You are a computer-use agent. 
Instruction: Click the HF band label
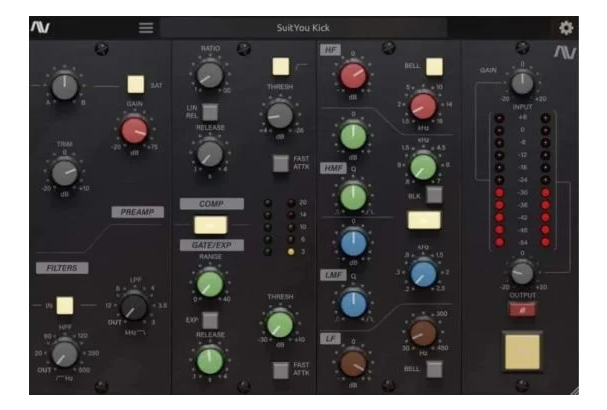click(x=330, y=50)
